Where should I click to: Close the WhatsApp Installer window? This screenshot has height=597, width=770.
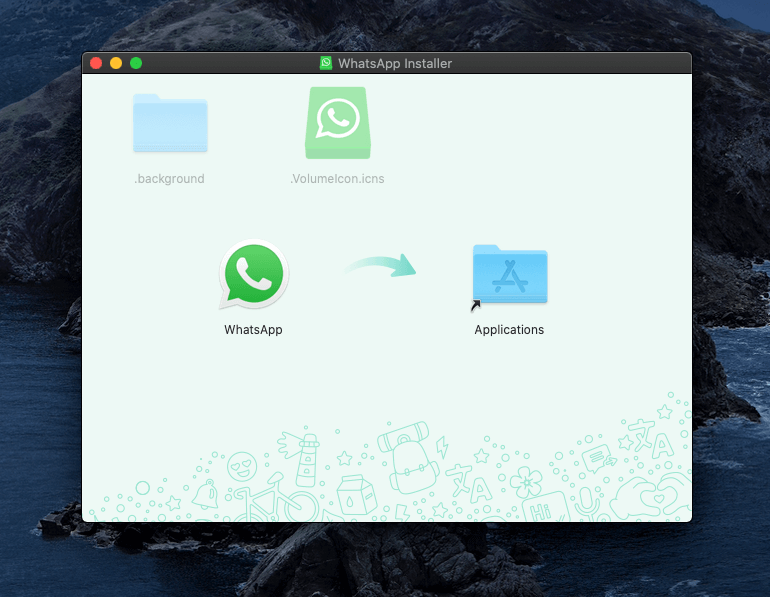[x=96, y=63]
